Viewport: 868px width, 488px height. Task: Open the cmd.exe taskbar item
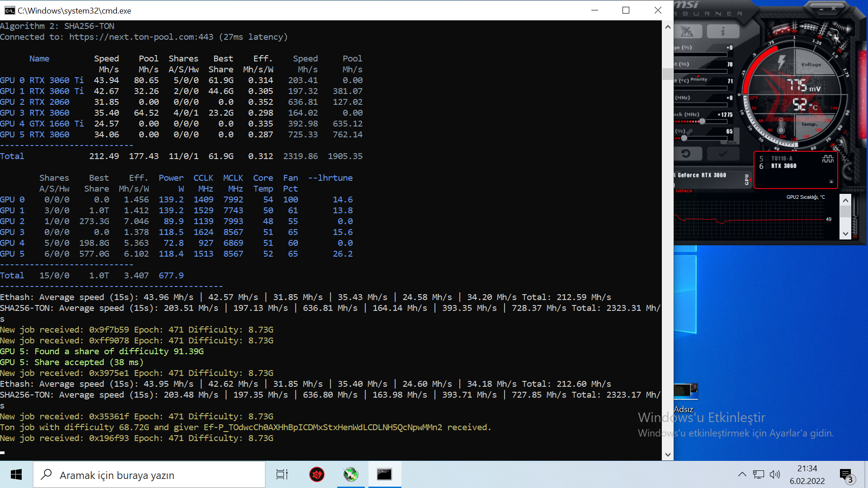coord(384,474)
